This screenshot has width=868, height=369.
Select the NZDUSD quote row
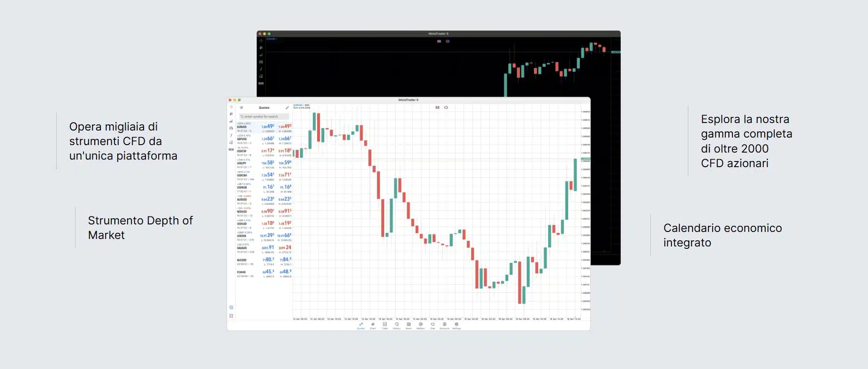coord(264,212)
